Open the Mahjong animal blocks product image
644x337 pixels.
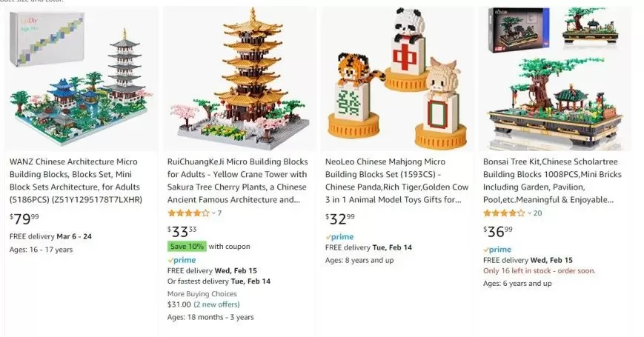pyautogui.click(x=397, y=79)
